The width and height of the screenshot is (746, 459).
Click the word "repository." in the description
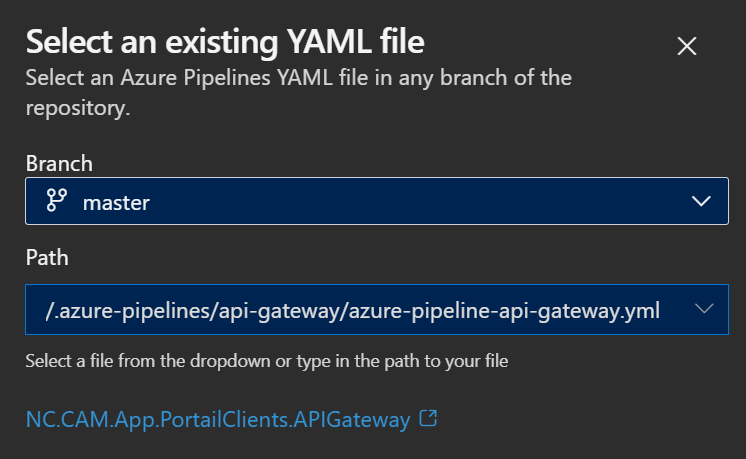[x=79, y=108]
